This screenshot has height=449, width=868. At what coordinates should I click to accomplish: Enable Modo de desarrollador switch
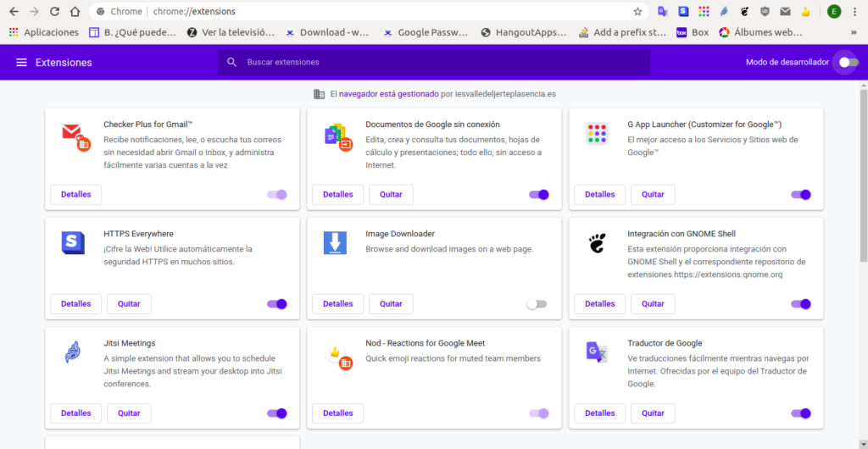[x=849, y=63]
